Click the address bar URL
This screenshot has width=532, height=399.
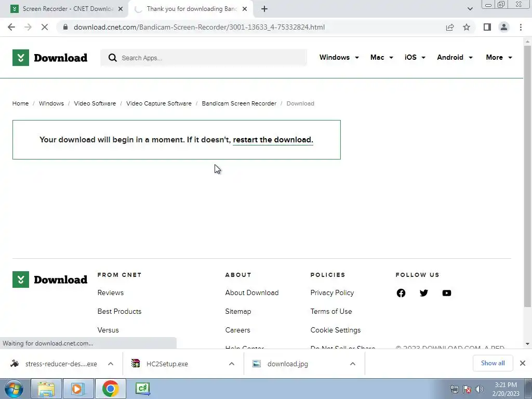(199, 27)
